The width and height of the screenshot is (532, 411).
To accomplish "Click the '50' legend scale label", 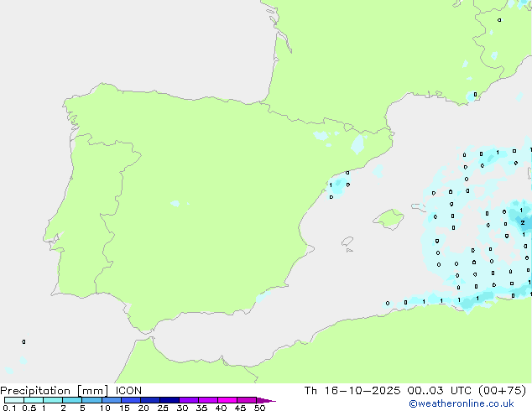I will 259,408.
